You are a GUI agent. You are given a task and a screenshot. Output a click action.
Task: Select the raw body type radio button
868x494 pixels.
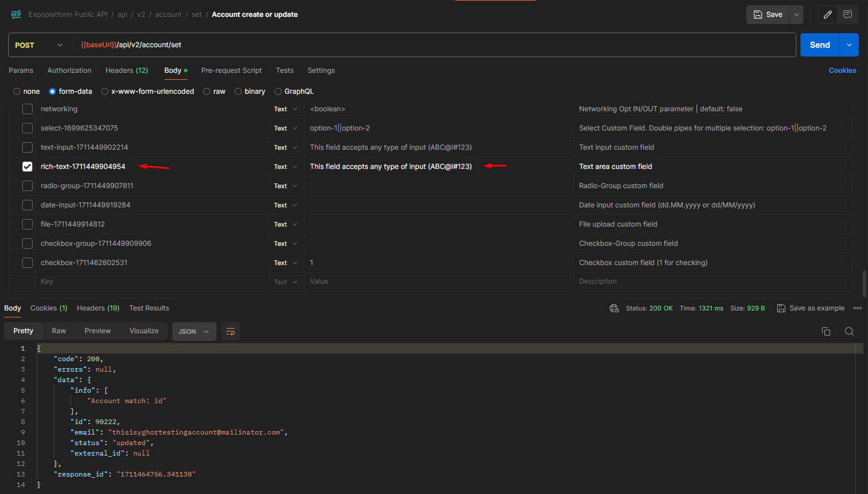click(x=207, y=91)
